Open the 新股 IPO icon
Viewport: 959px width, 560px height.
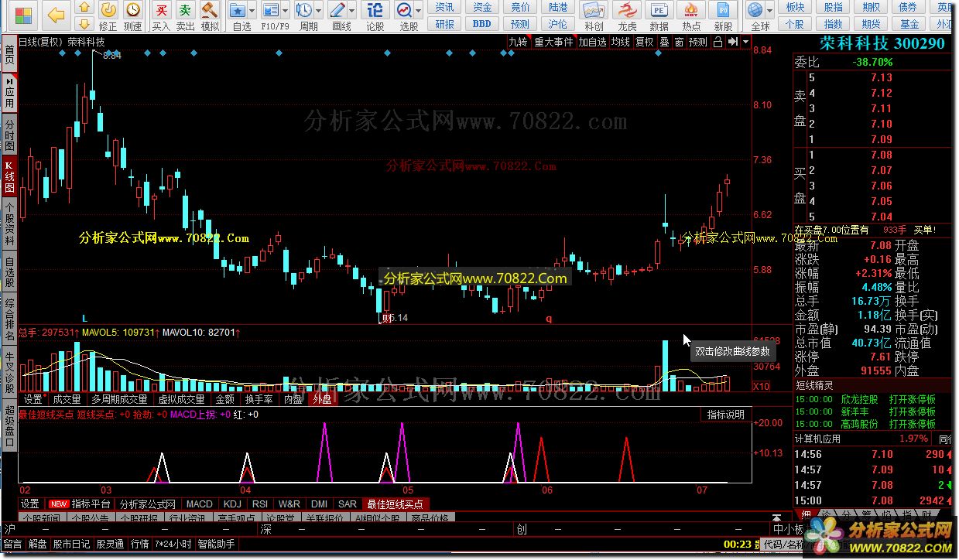point(724,10)
